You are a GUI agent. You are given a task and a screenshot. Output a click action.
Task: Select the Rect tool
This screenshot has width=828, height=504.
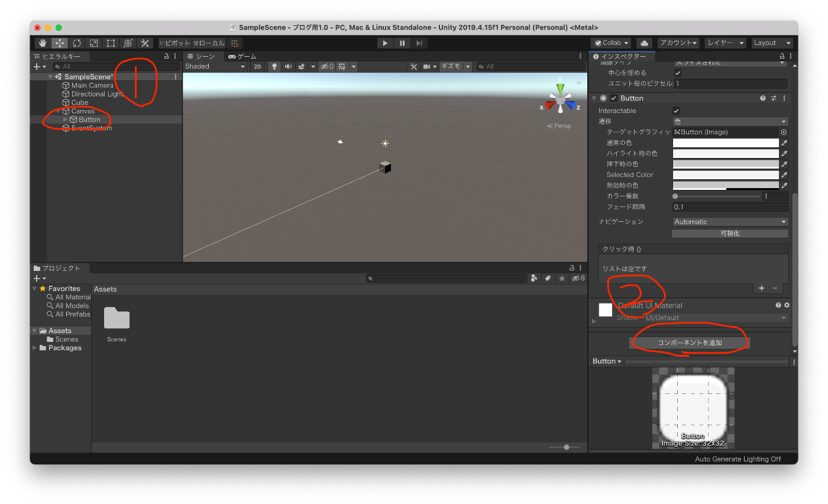[x=111, y=43]
